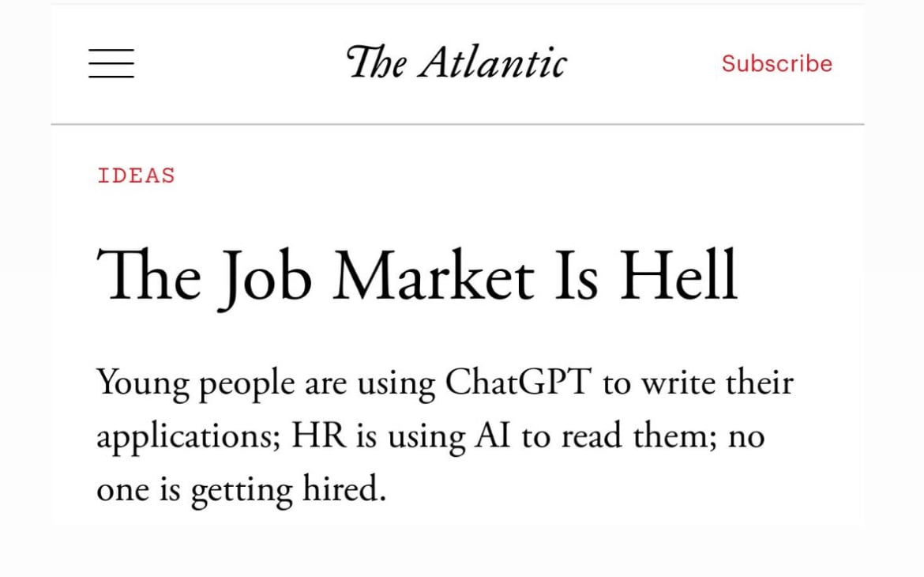Click the headline "The Job Market Is Hell"
The image size is (924, 577).
(x=417, y=277)
